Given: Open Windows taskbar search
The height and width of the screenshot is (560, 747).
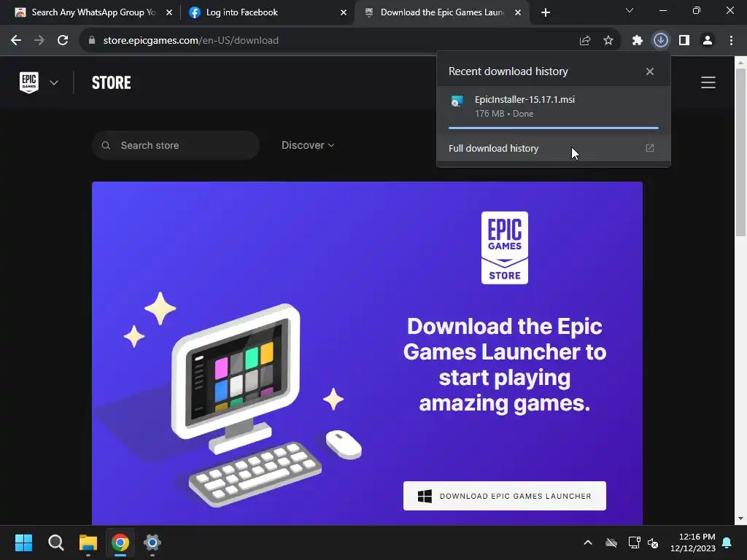Looking at the screenshot, I should click(55, 542).
